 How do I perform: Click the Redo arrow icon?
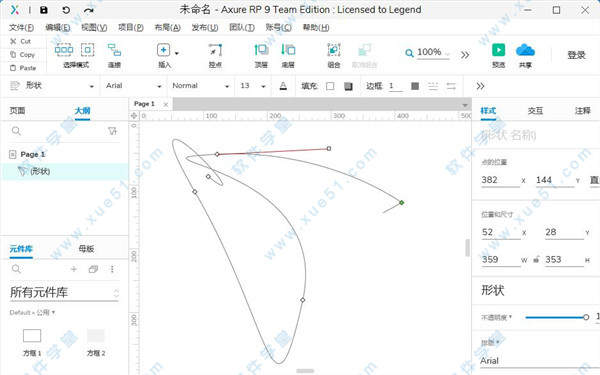coord(89,10)
